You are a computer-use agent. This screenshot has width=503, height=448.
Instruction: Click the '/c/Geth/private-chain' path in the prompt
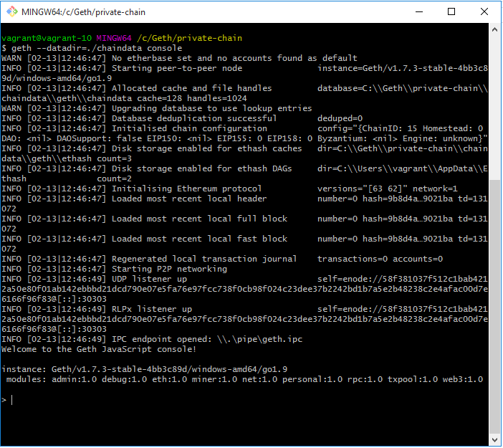(x=190, y=38)
